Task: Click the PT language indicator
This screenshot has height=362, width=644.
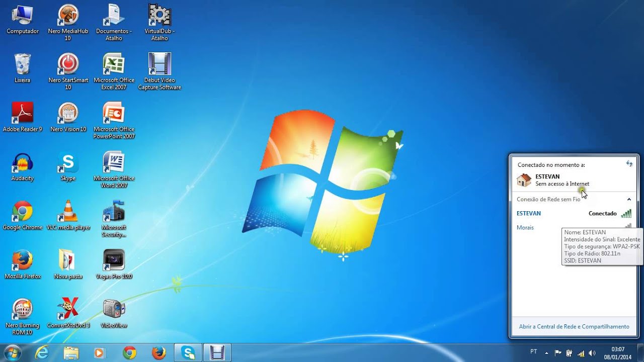Action: point(534,352)
